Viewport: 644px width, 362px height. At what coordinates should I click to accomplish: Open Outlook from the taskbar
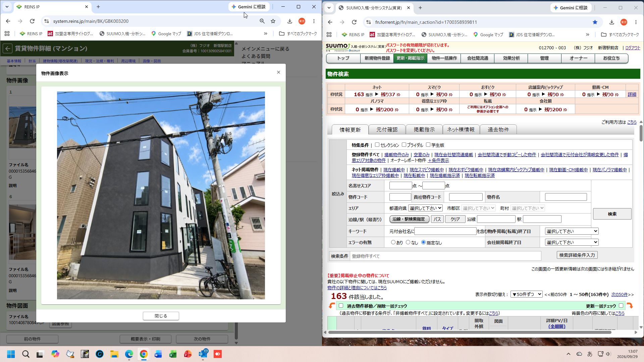click(x=203, y=354)
